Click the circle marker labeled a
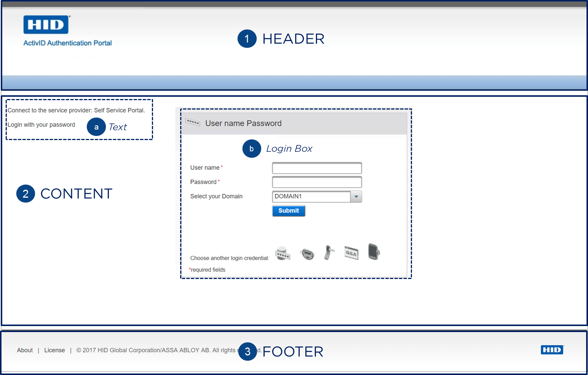 (96, 127)
